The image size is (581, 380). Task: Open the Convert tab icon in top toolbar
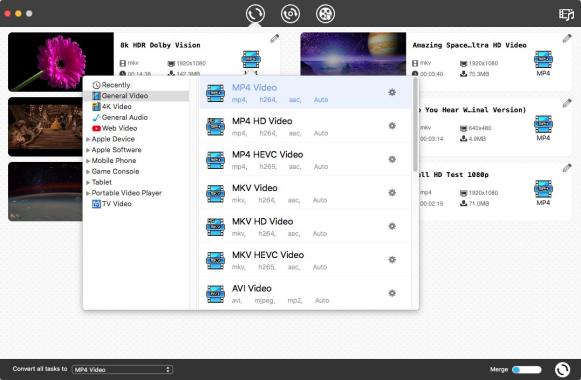coord(255,14)
